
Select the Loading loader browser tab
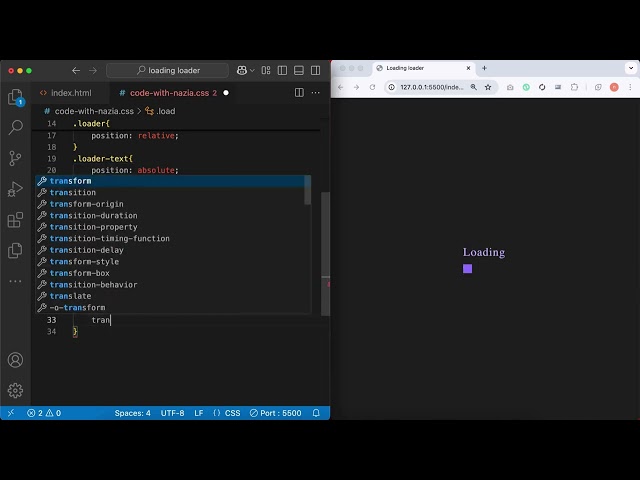pos(423,68)
